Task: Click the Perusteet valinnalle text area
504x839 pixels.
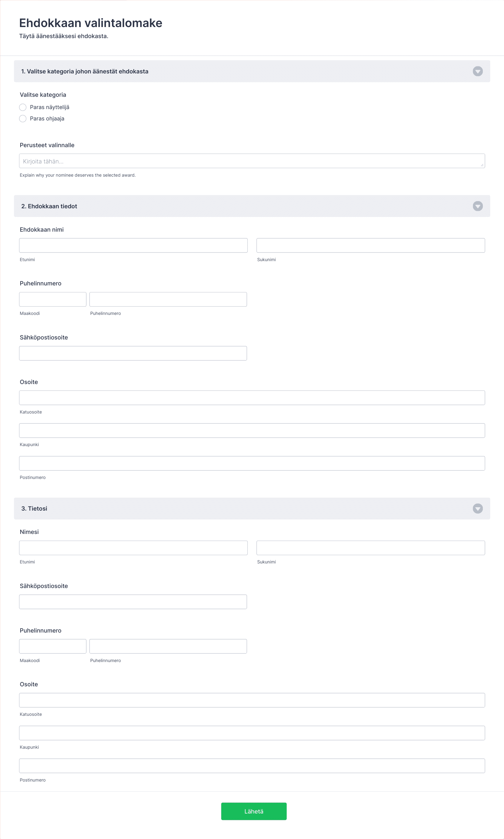Action: [x=252, y=161]
